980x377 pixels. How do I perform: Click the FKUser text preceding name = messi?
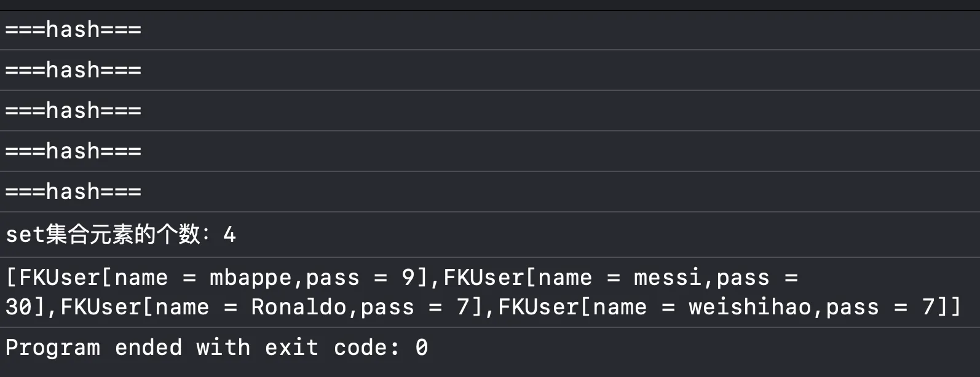click(x=484, y=278)
